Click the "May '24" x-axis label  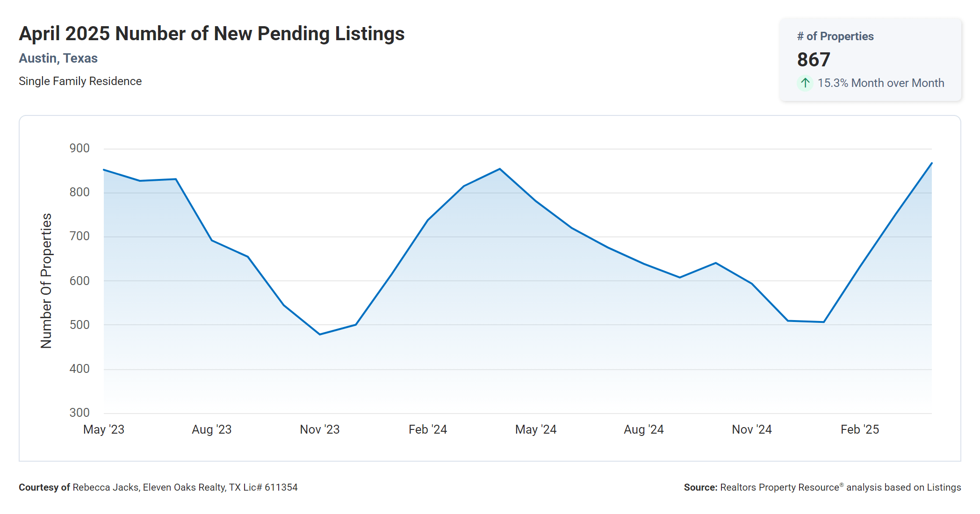pos(536,429)
